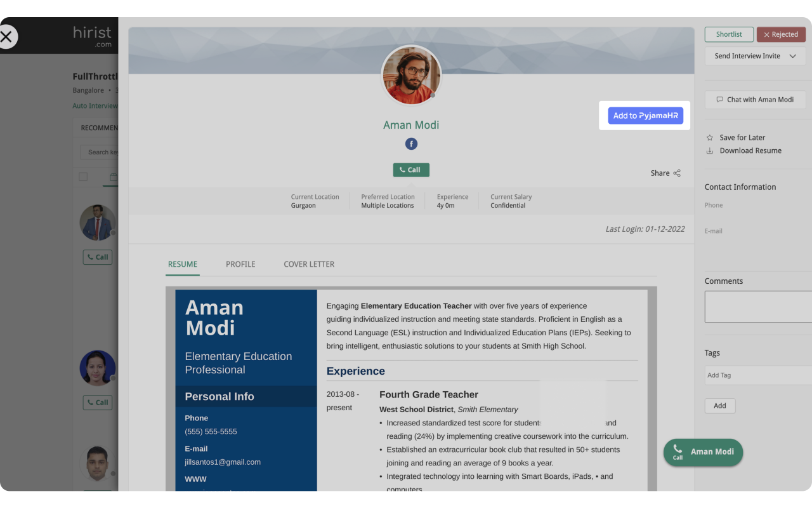
Task: Tap the green floating Call Aman Modi button
Action: tap(703, 451)
